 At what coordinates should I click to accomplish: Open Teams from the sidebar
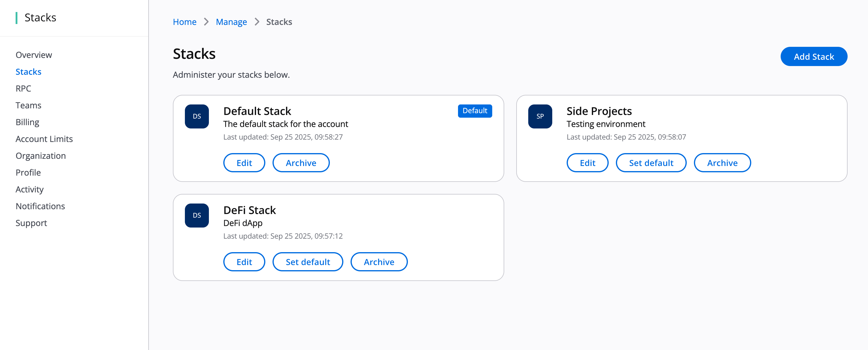pyautogui.click(x=28, y=105)
